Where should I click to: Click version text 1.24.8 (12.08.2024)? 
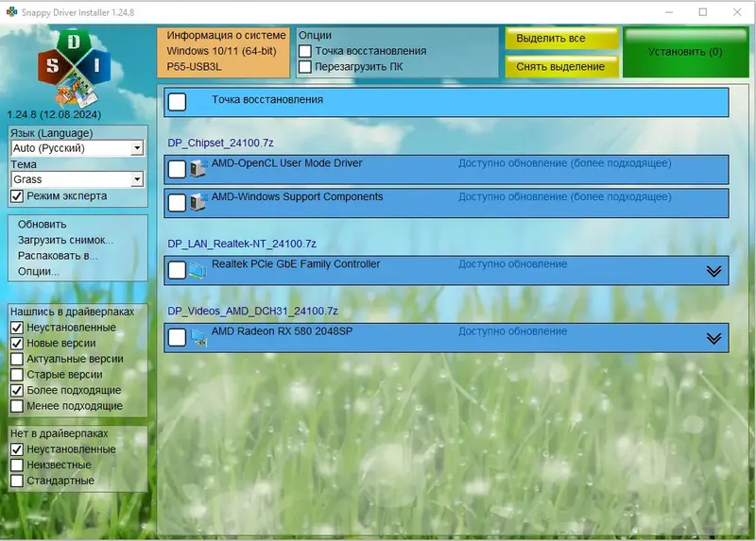(54, 114)
